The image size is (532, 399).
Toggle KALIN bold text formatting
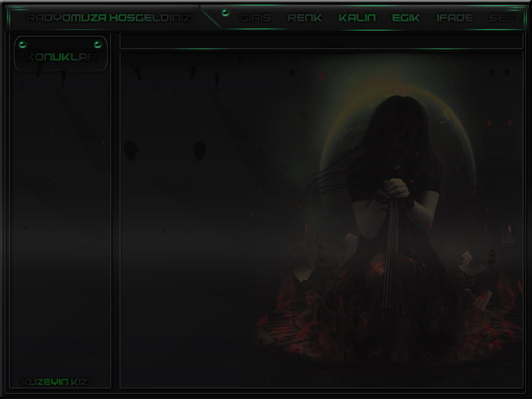(357, 18)
